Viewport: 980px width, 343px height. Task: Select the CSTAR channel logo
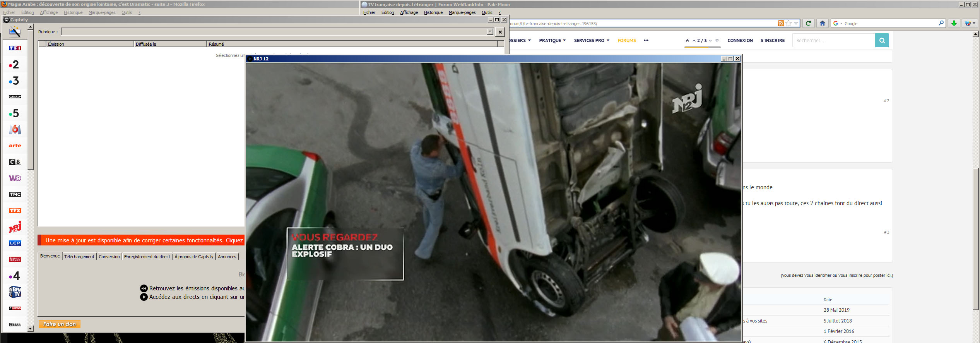tap(15, 324)
